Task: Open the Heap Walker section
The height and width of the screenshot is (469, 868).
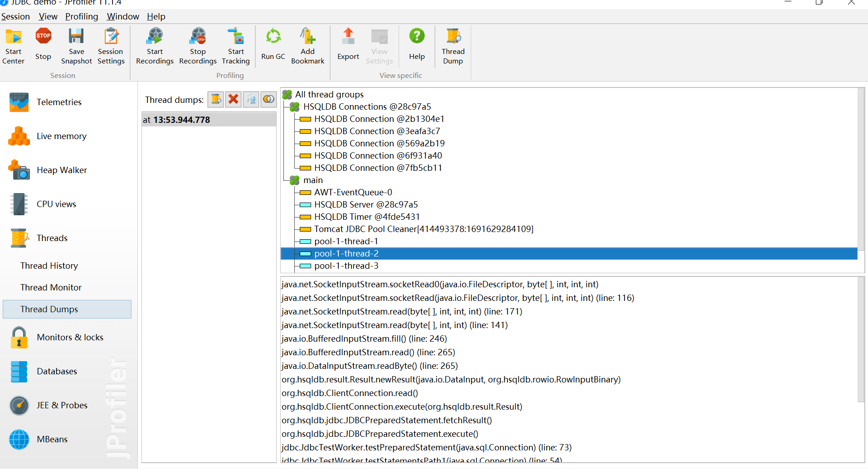Action: click(x=62, y=170)
